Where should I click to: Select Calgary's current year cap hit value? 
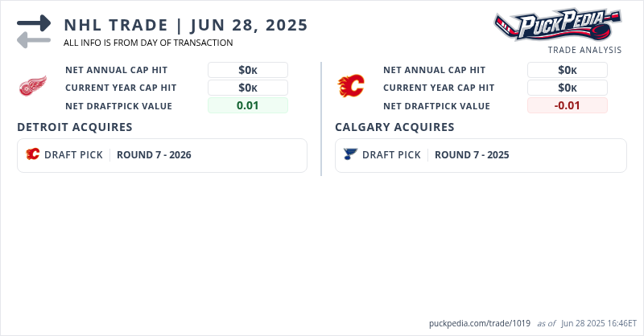click(x=567, y=88)
